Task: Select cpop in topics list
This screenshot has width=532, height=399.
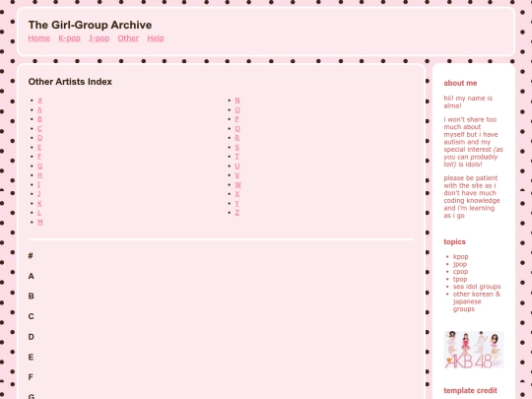Action: coord(460,272)
